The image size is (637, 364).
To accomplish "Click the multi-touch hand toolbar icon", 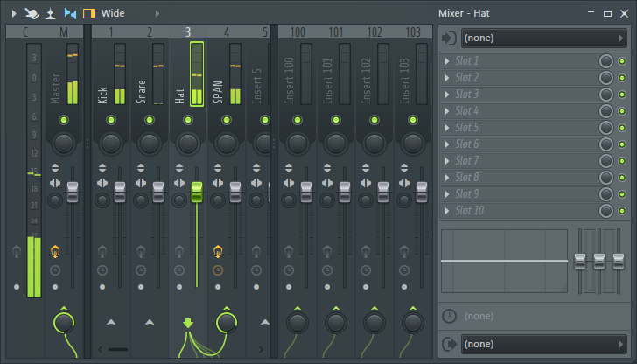I will tap(31, 13).
